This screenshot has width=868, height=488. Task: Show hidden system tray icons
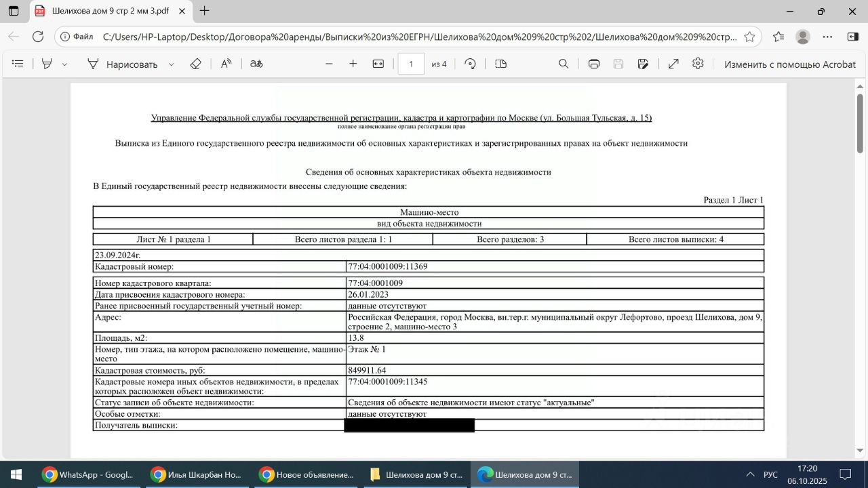point(750,474)
